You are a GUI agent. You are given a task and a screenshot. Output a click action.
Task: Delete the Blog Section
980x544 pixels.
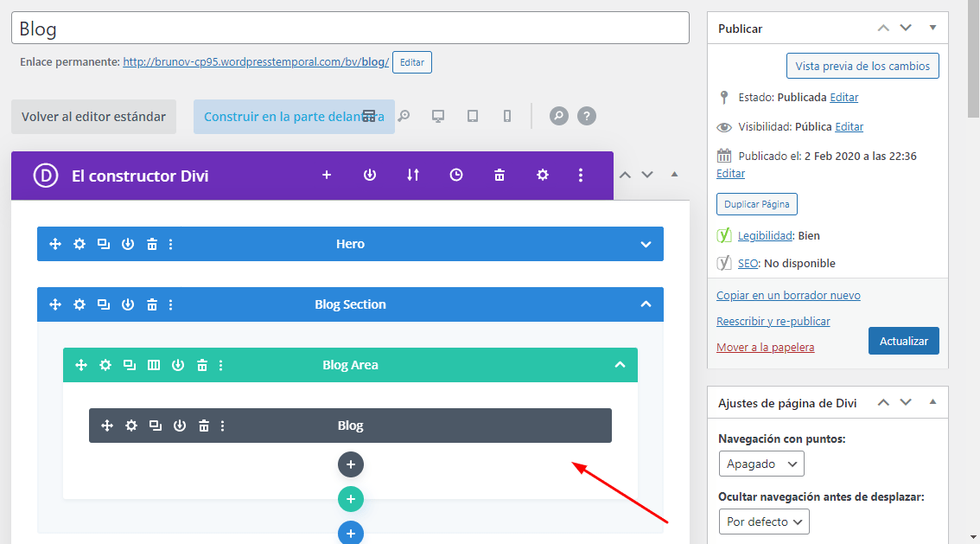152,304
